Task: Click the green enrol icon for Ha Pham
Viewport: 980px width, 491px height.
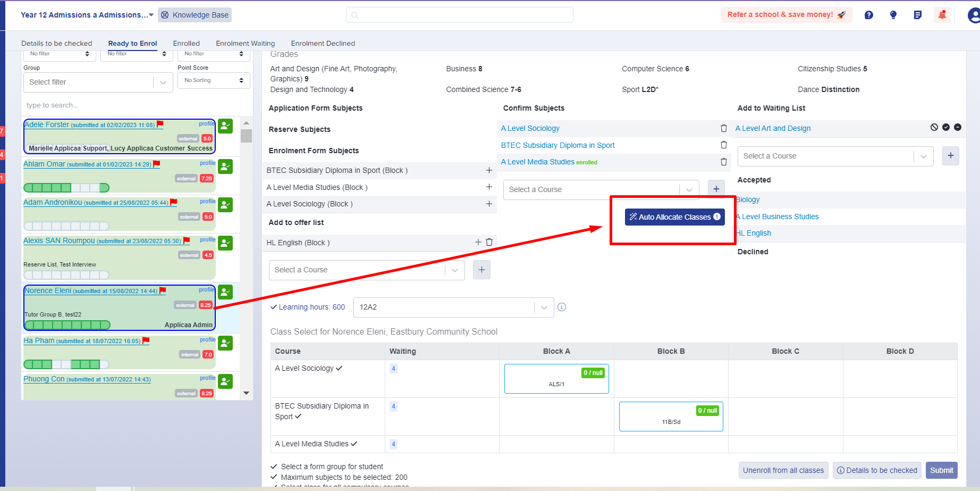Action: [x=225, y=343]
